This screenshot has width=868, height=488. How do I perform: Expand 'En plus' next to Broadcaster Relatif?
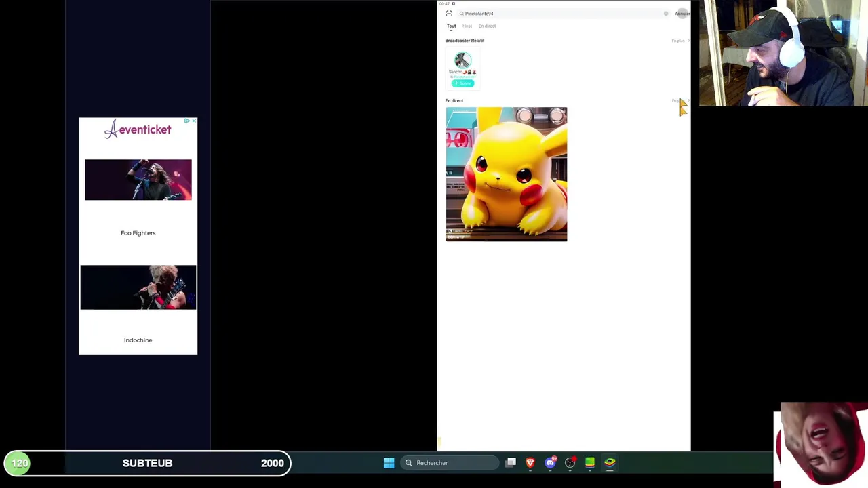tap(679, 41)
